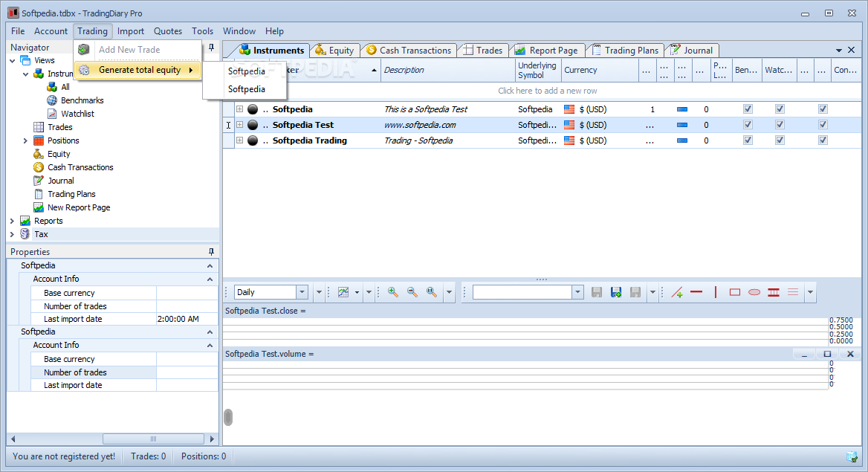Image resolution: width=868 pixels, height=472 pixels.
Task: Click the status bar icon at far right
Action: click(852, 456)
